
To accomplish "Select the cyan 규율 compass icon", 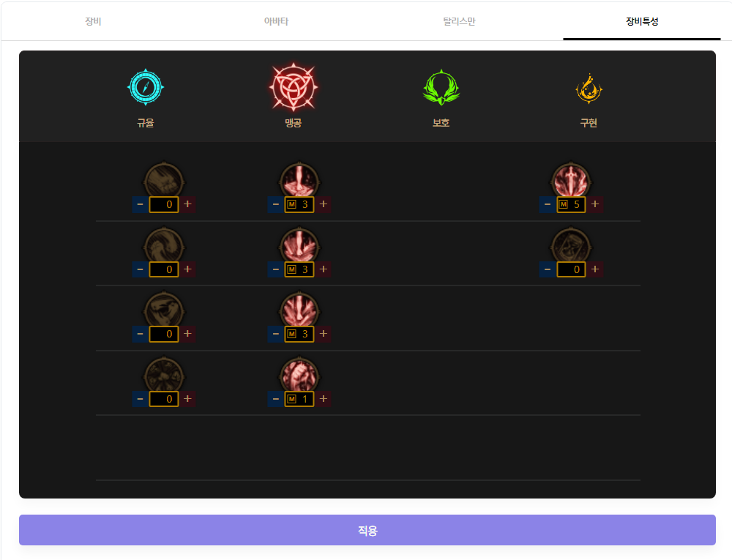I will click(146, 87).
